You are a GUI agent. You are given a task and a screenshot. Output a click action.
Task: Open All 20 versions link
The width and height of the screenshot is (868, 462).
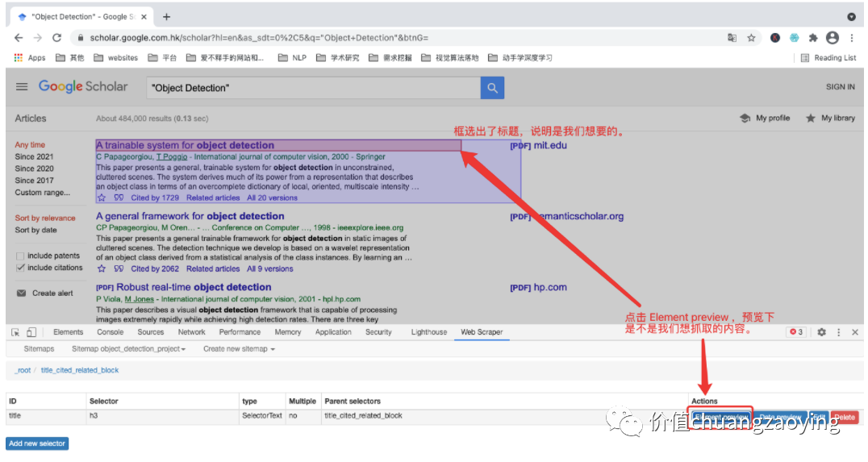(x=272, y=198)
